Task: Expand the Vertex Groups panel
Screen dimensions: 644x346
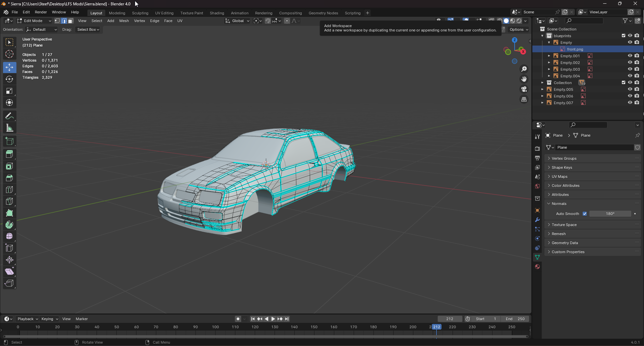Action: [564, 158]
